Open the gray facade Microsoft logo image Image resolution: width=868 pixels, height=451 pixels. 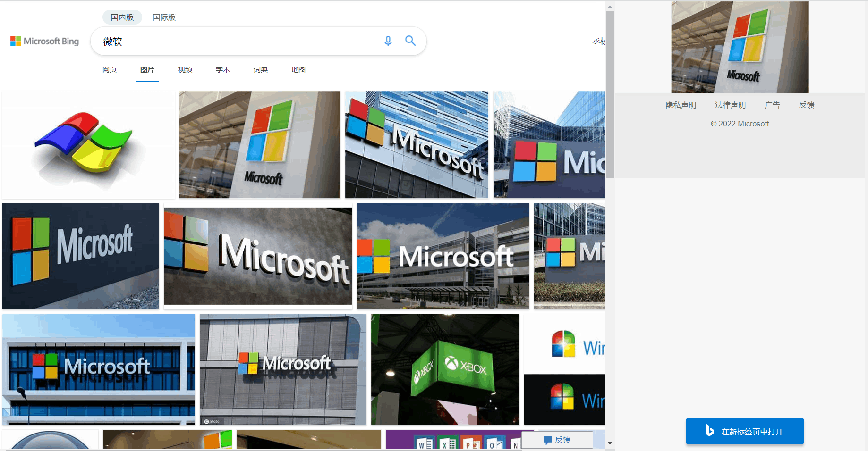point(283,369)
